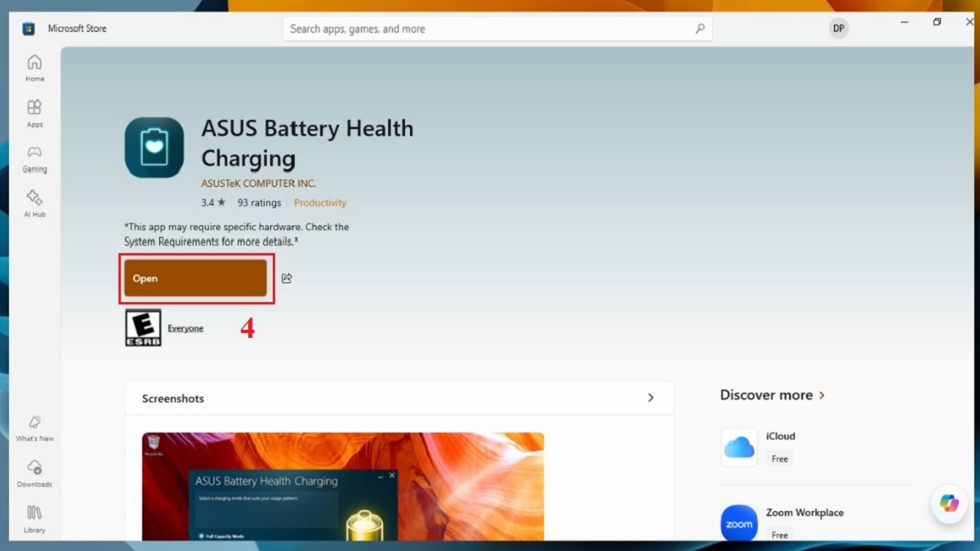View the 93 ratings
The width and height of the screenshot is (980, 551).
[x=258, y=202]
